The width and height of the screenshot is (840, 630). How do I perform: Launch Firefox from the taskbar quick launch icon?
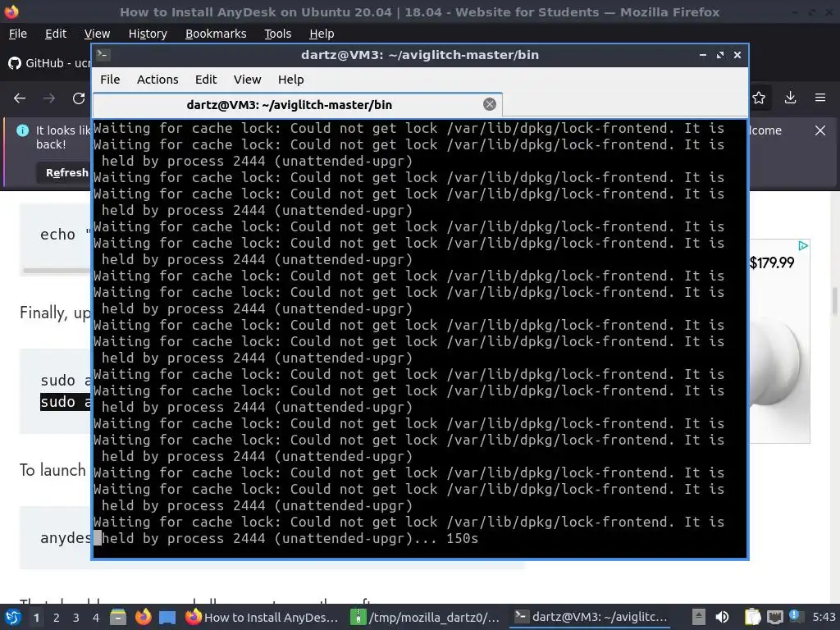point(143,617)
